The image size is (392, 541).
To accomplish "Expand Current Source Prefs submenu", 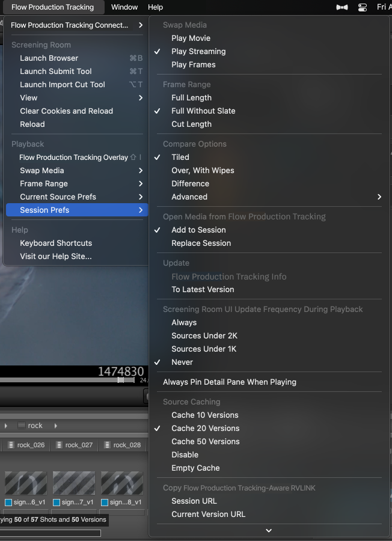I will (76, 197).
